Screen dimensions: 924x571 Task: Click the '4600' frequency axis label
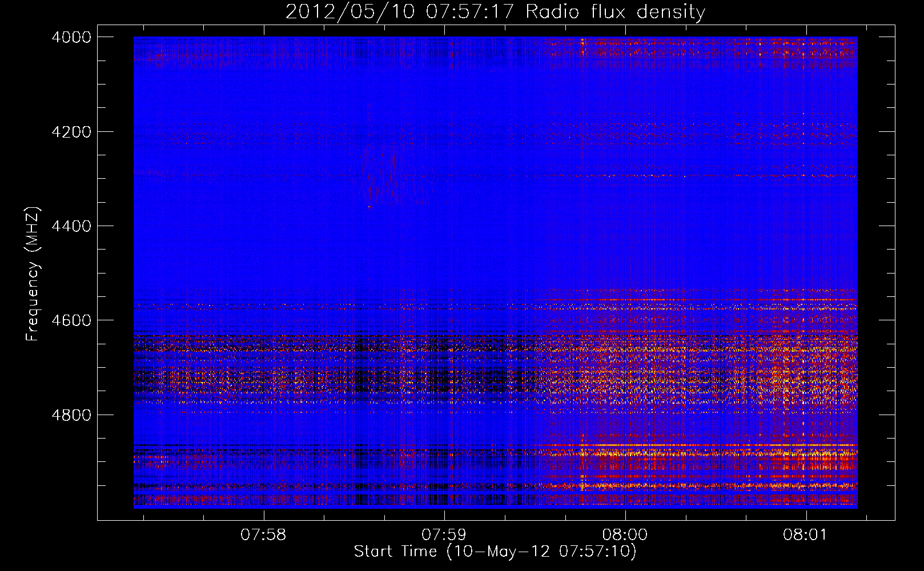coord(71,320)
